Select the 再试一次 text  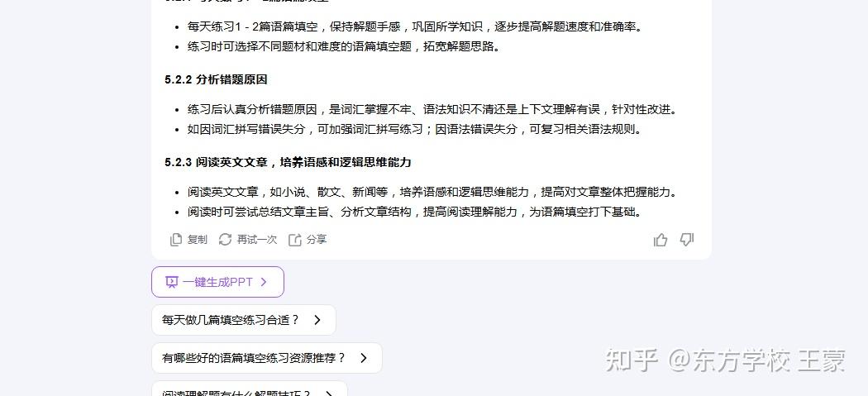(257, 239)
